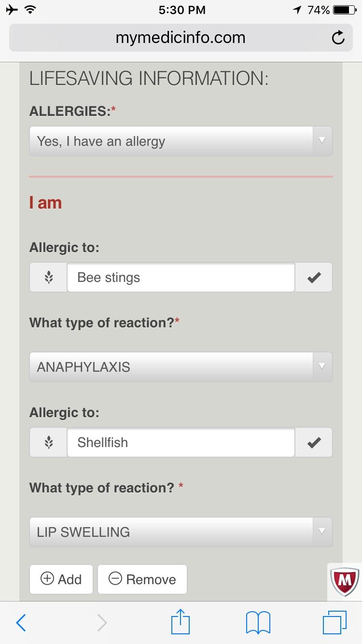Navigate back to the previous page
Image resolution: width=362 pixels, height=644 pixels.
point(20,623)
